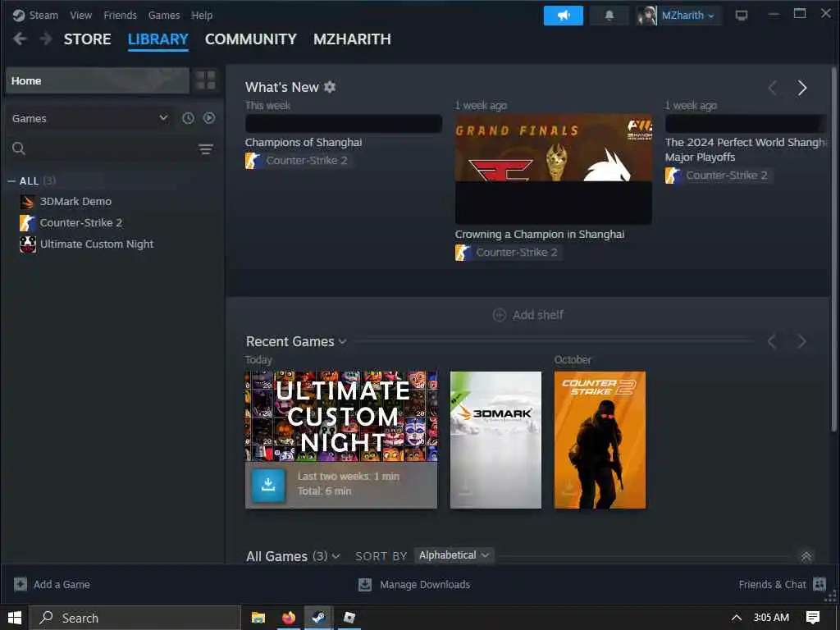The height and width of the screenshot is (630, 840).
Task: Switch to Big Picture mode monitor icon
Action: tap(742, 16)
